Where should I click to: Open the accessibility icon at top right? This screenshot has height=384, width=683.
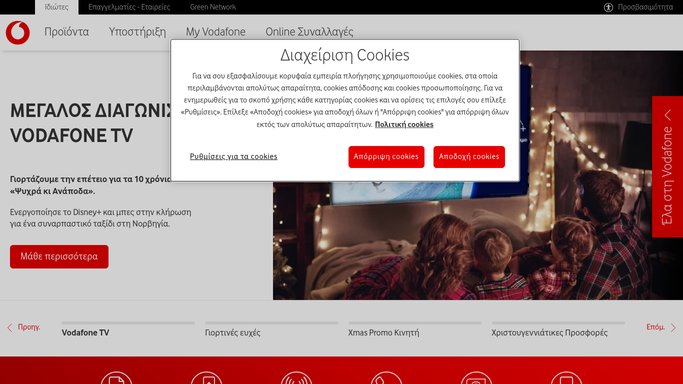tap(608, 7)
